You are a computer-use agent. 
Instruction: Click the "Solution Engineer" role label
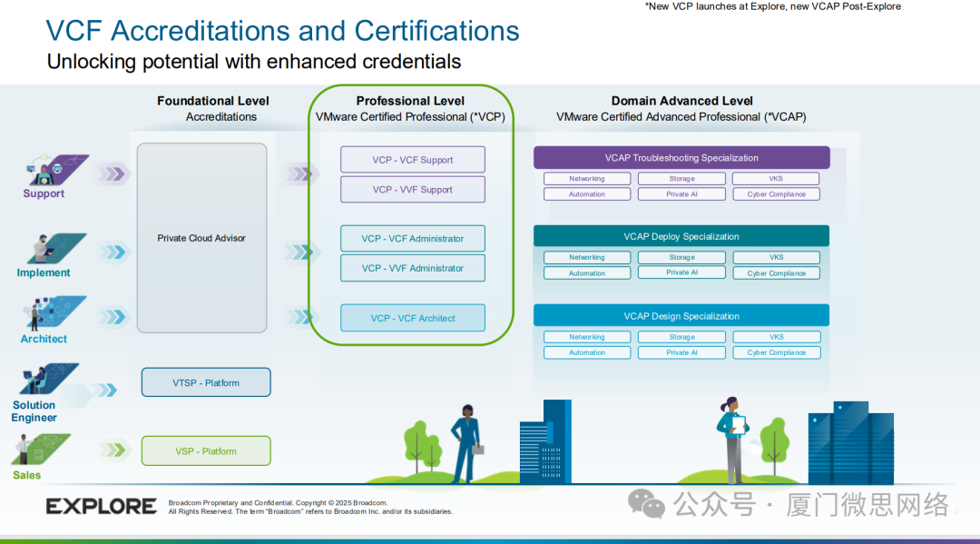pyautogui.click(x=34, y=411)
